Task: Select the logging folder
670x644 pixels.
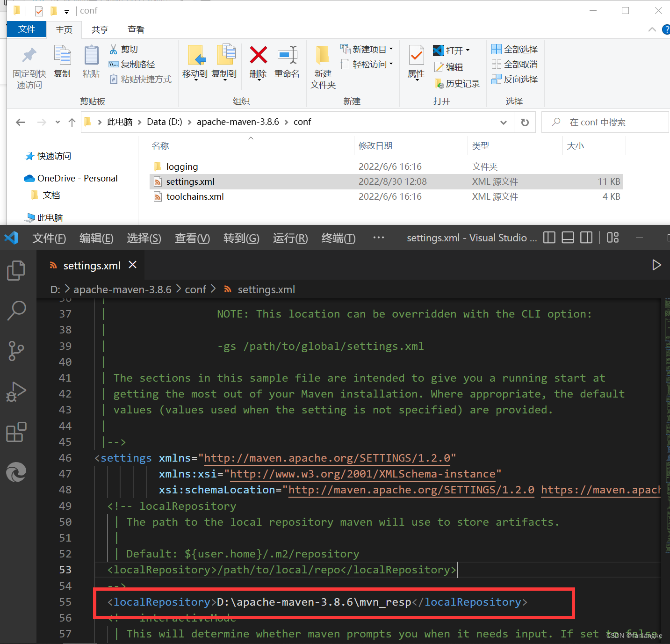Action: click(x=386, y=166)
